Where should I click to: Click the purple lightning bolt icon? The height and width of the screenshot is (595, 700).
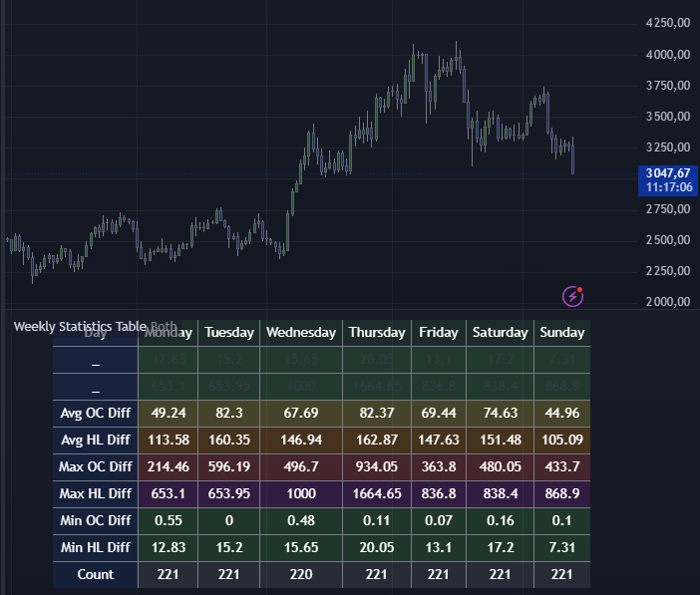572,295
